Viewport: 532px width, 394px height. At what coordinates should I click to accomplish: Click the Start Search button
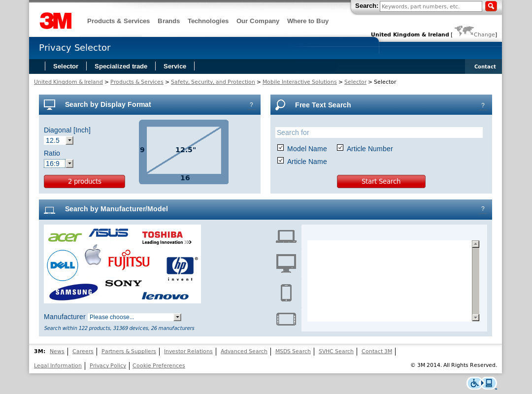pos(381,181)
